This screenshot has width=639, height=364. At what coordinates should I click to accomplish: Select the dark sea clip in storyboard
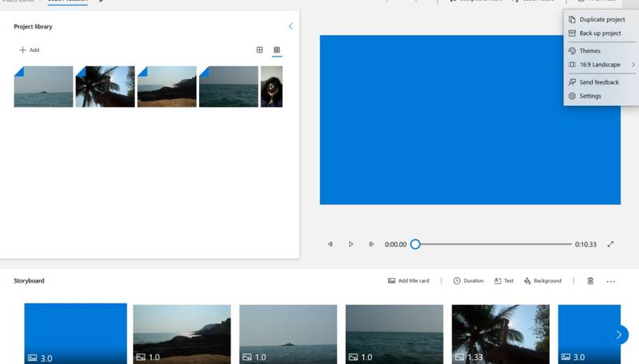click(394, 335)
